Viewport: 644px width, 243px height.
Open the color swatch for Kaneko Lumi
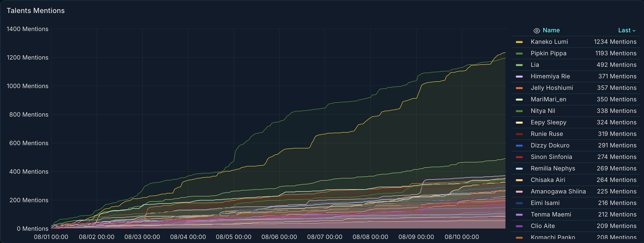coord(519,42)
